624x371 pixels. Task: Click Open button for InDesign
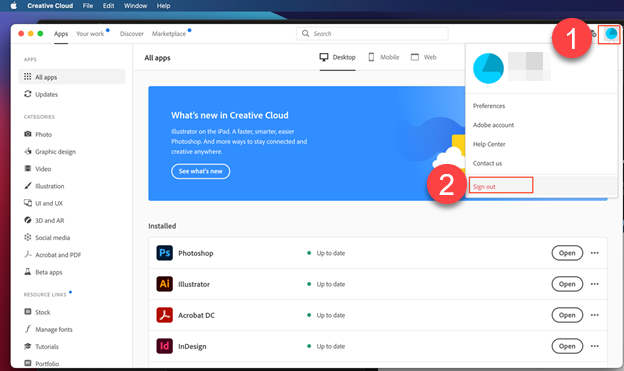(x=567, y=346)
